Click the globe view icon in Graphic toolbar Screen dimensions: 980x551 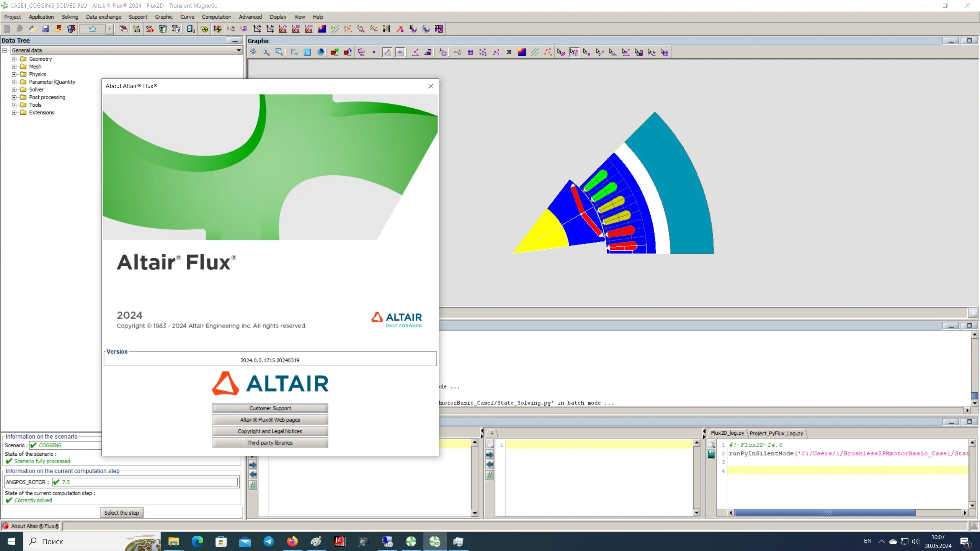click(x=320, y=52)
